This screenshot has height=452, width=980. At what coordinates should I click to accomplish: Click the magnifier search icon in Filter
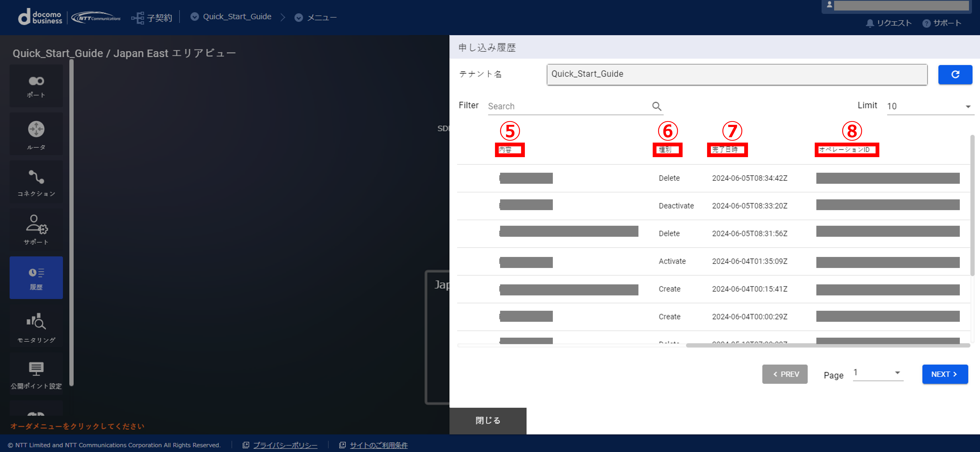pos(657,106)
